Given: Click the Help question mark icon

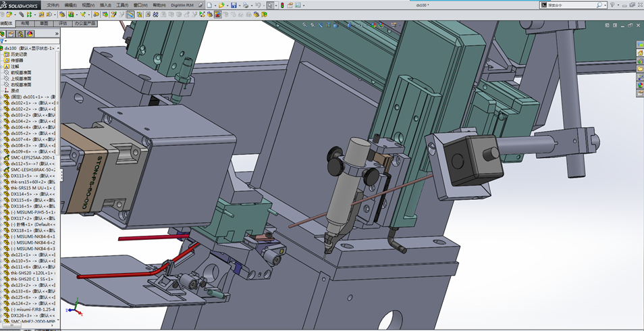Looking at the screenshot, I should point(612,5).
